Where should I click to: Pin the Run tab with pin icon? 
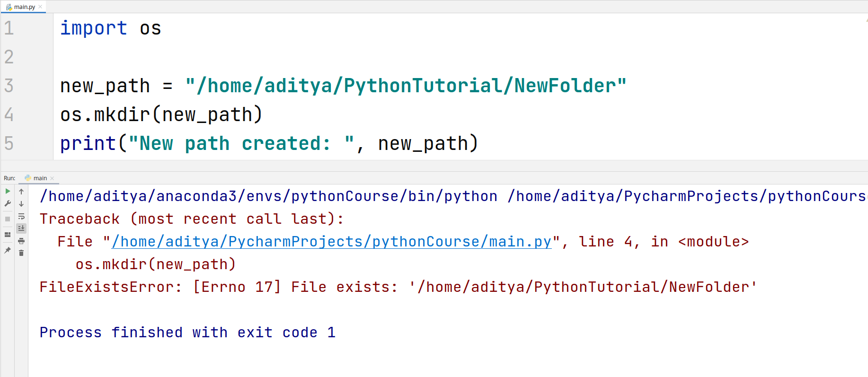coord(8,250)
